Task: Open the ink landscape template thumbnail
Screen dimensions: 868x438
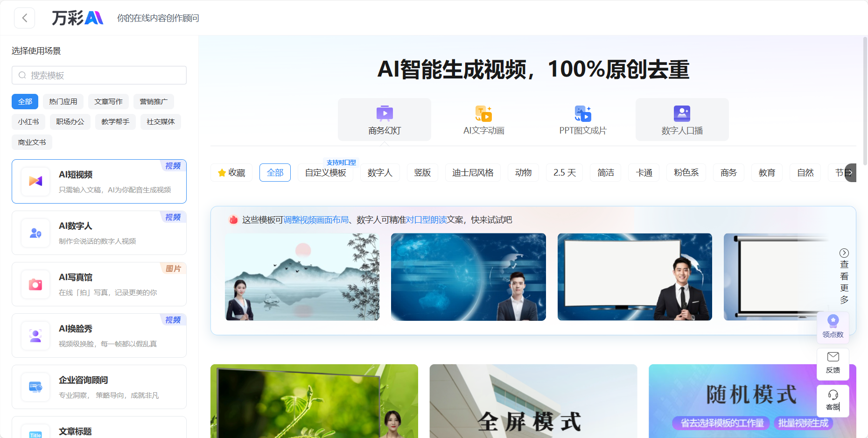Action: (x=302, y=277)
